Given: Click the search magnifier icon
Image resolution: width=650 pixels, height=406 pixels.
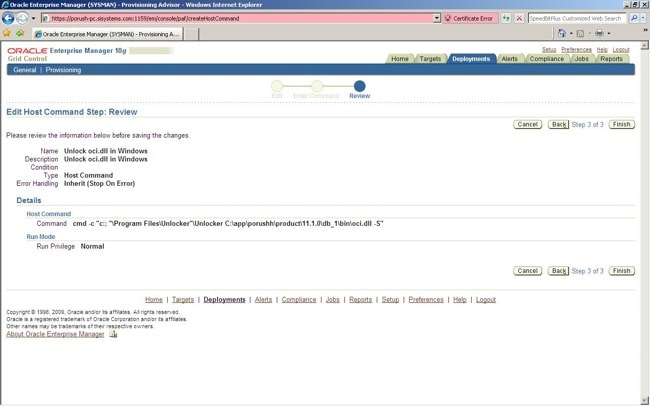Looking at the screenshot, I should click(x=633, y=19).
